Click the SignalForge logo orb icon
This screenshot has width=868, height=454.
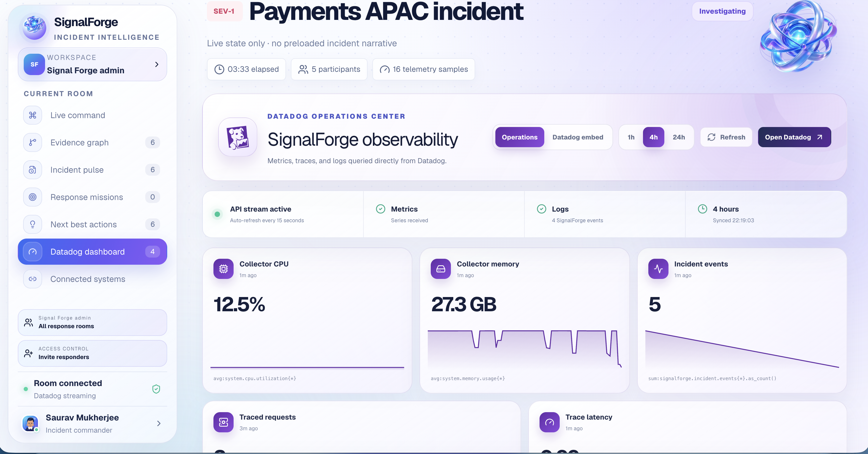point(34,28)
